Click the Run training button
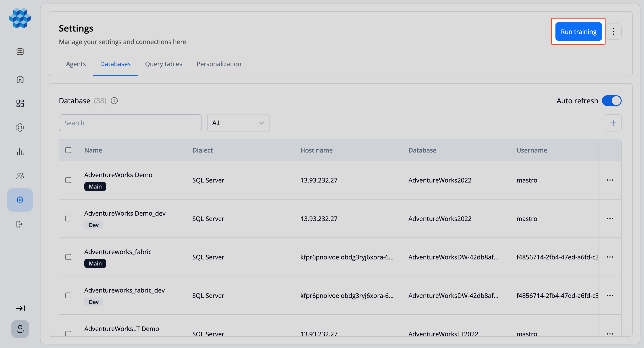This screenshot has width=644, height=348. click(x=578, y=32)
